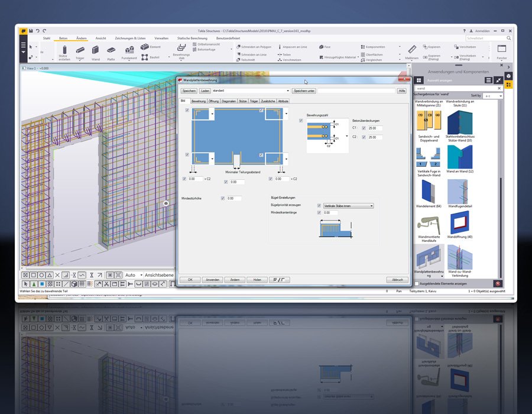Click Schneiden an Polygon tool

pos(254,47)
